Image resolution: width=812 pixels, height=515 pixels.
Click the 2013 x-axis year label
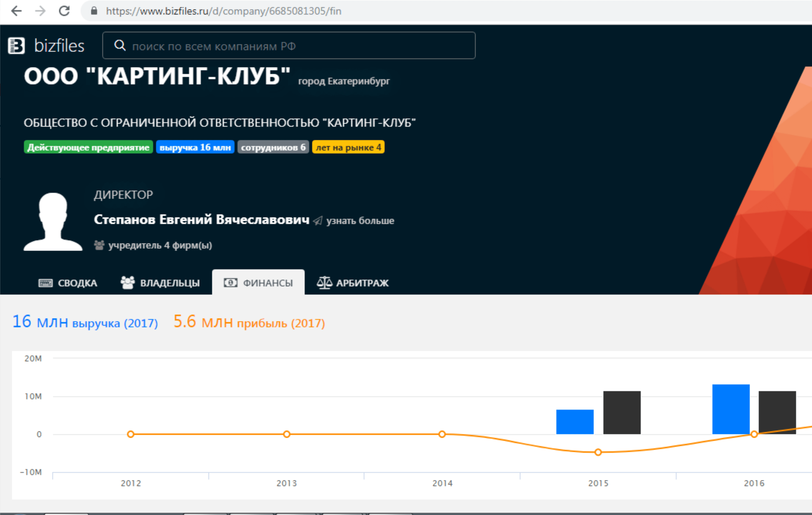(287, 483)
